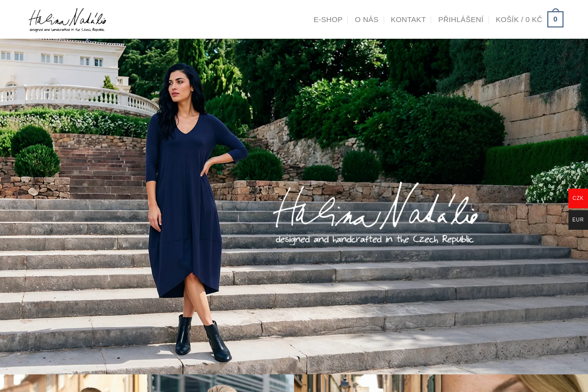This screenshot has height=392, width=588.
Task: Open the O NÁS page
Action: click(x=367, y=20)
